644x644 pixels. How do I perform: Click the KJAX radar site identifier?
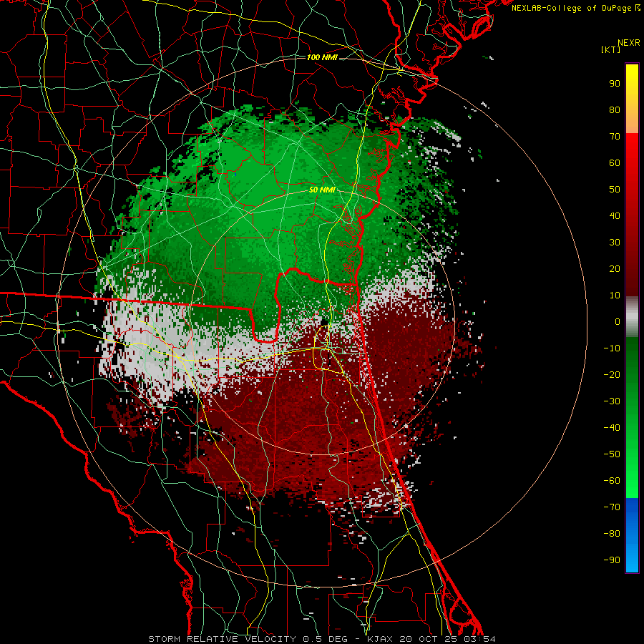click(x=379, y=639)
